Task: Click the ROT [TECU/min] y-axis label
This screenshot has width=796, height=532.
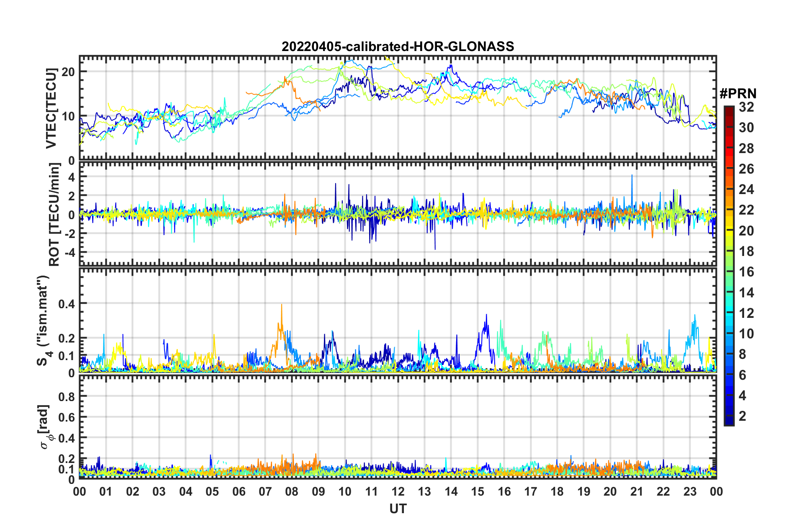Action: (54, 215)
